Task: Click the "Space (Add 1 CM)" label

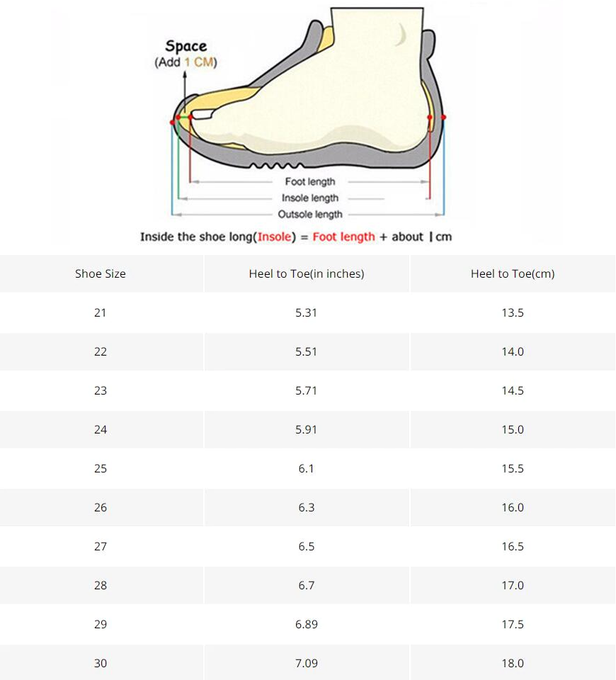Action: pyautogui.click(x=186, y=54)
